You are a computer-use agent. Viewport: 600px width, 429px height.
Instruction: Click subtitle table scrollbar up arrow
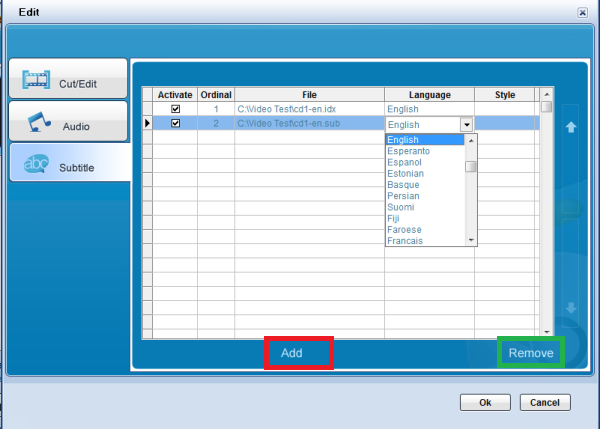[x=547, y=94]
